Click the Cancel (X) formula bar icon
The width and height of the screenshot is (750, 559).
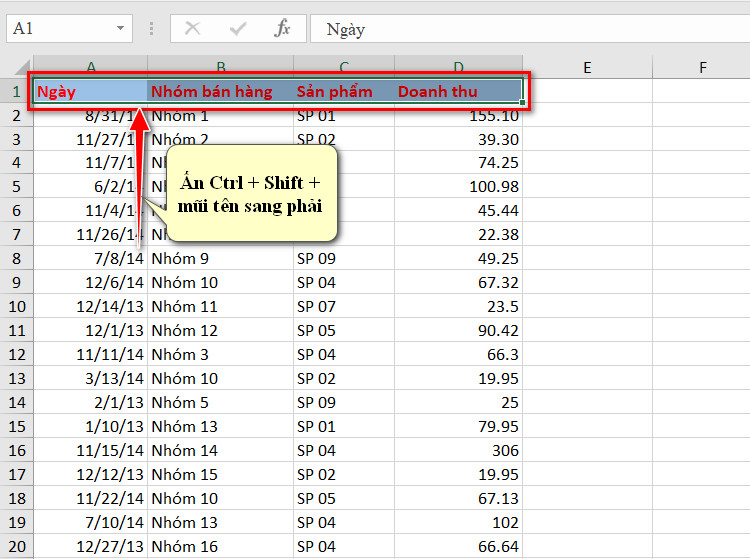point(192,28)
